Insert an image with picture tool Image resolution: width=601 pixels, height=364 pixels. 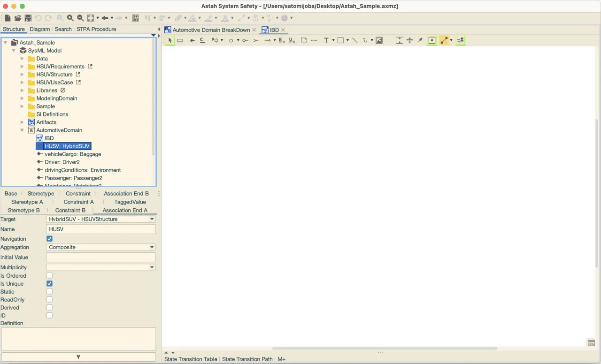pos(379,40)
